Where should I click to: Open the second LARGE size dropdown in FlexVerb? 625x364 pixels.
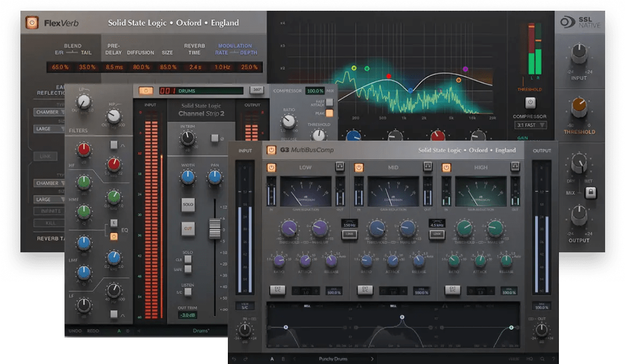(49, 200)
